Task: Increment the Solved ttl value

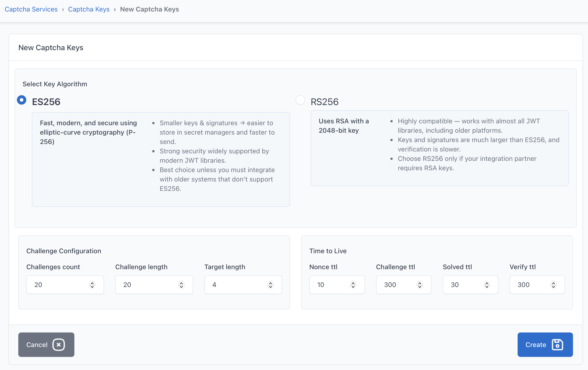Action: [486, 283]
